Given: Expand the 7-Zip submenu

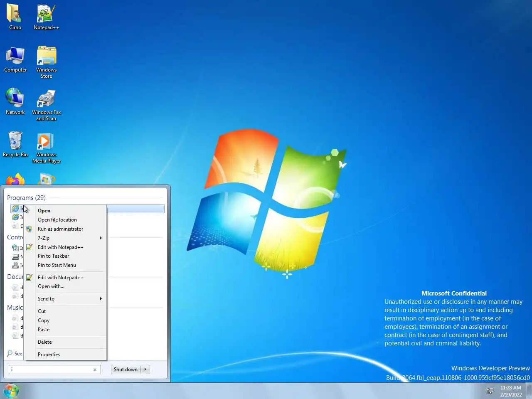Looking at the screenshot, I should [x=65, y=238].
